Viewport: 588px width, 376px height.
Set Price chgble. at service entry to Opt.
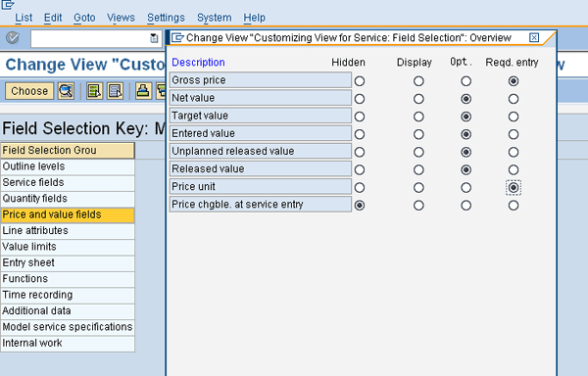[x=465, y=206]
